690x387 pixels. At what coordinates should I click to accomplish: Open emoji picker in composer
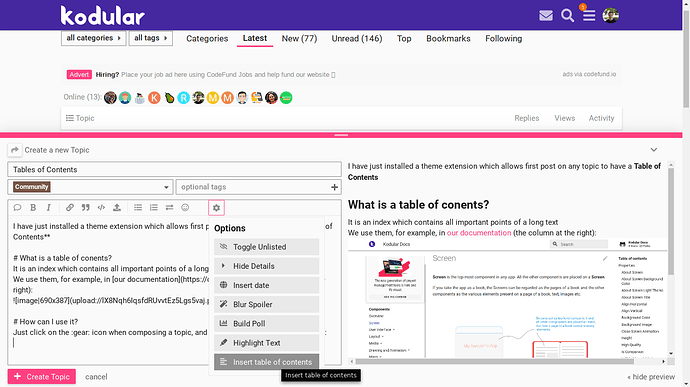(x=185, y=207)
